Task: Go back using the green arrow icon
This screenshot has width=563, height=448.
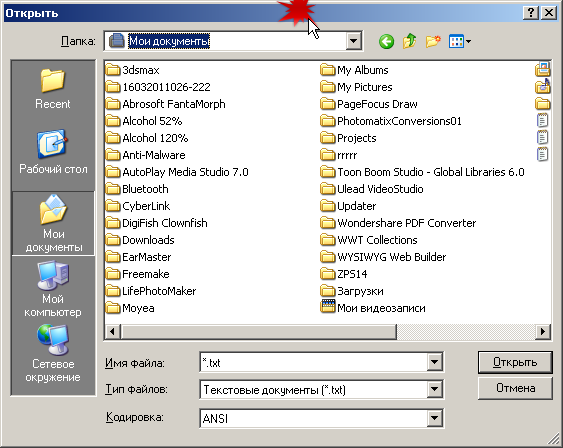Action: pos(386,42)
